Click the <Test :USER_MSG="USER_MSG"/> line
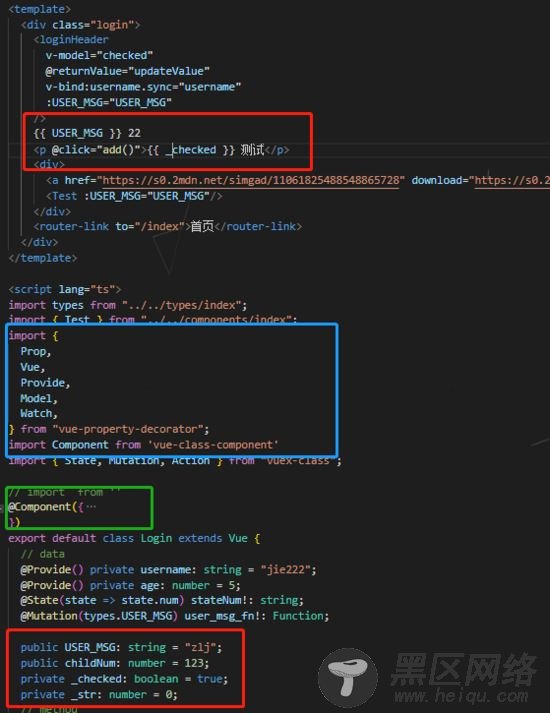The height and width of the screenshot is (713, 550). coord(134,196)
